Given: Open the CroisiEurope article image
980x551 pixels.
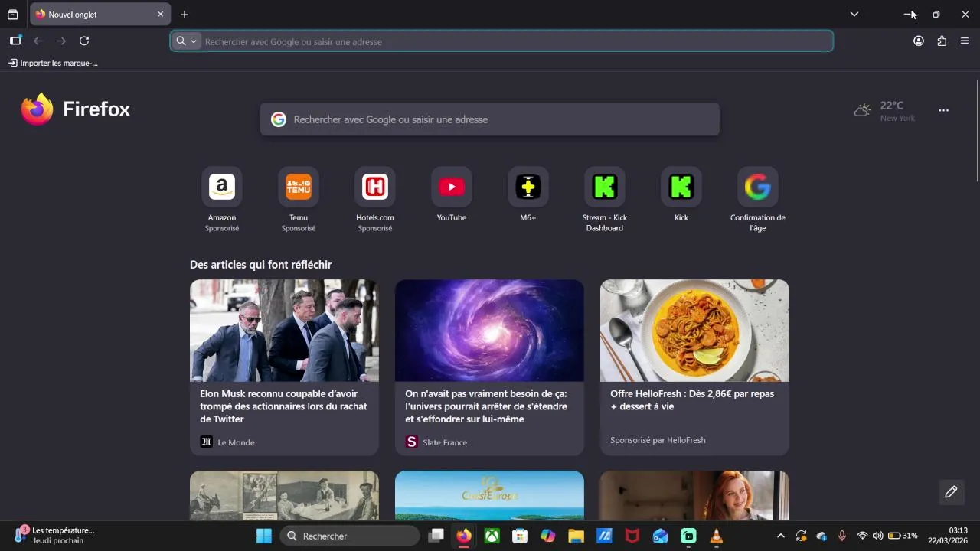Looking at the screenshot, I should point(489,496).
